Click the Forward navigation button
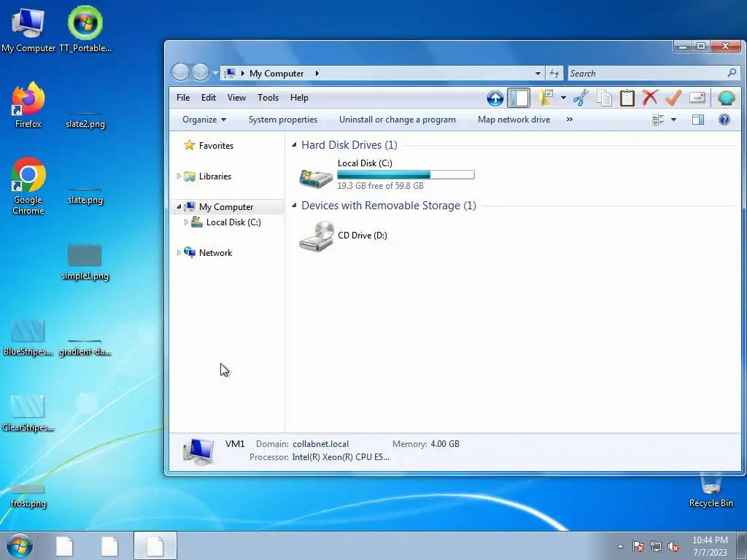 [x=200, y=72]
